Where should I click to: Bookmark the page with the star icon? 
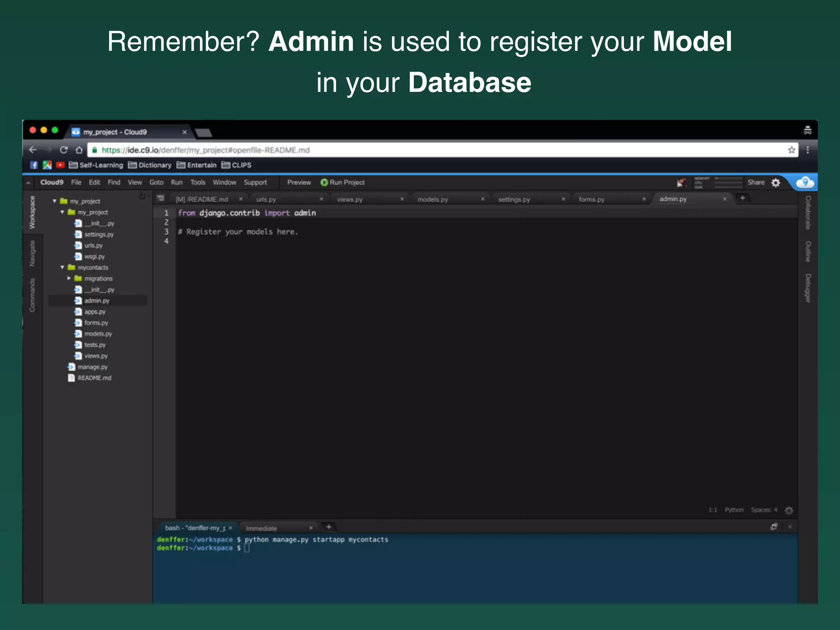791,150
